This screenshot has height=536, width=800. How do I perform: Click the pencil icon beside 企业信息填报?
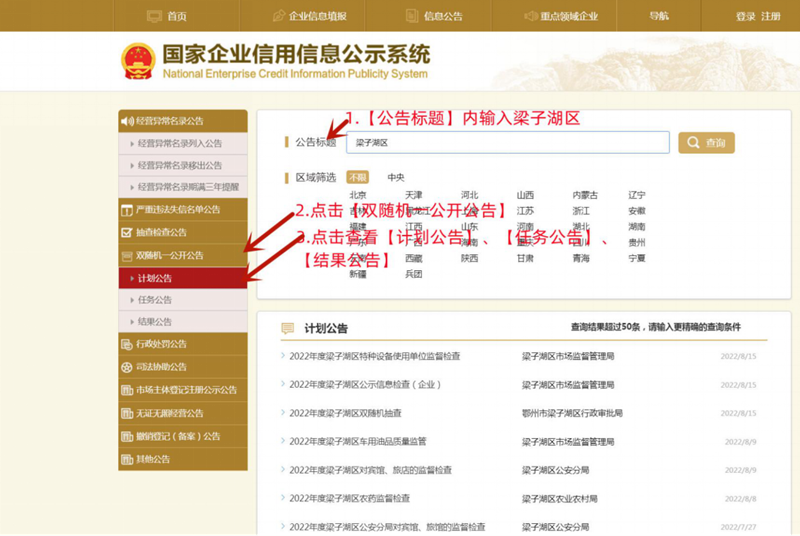(x=279, y=16)
